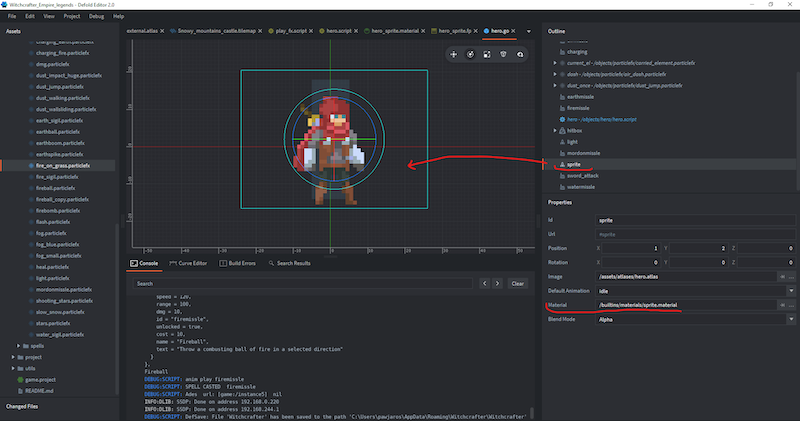Image resolution: width=800 pixels, height=421 pixels.
Task: Switch to the Build Errors tab
Action: 239,262
